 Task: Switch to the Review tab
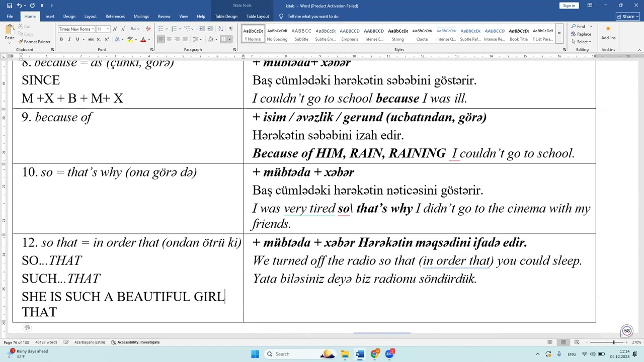tap(164, 16)
